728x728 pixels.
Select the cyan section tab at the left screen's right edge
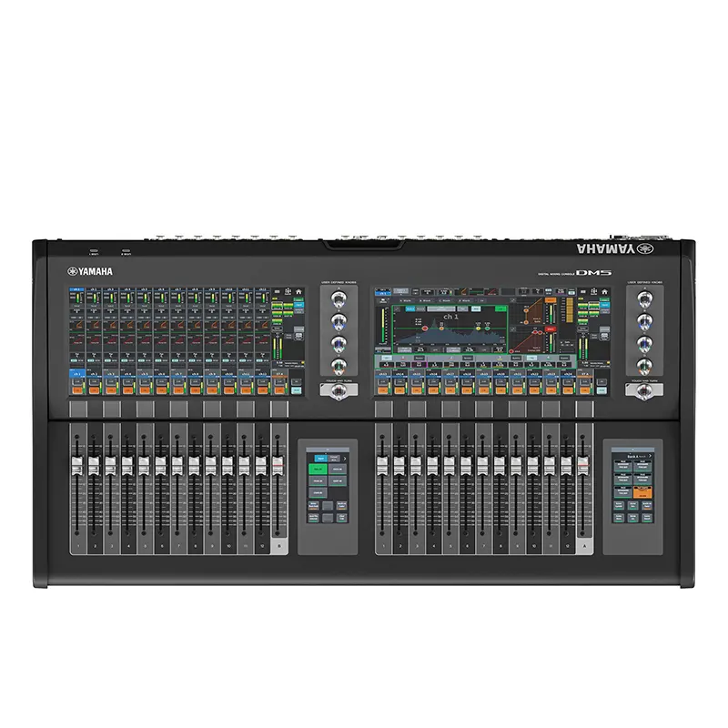click(x=298, y=305)
